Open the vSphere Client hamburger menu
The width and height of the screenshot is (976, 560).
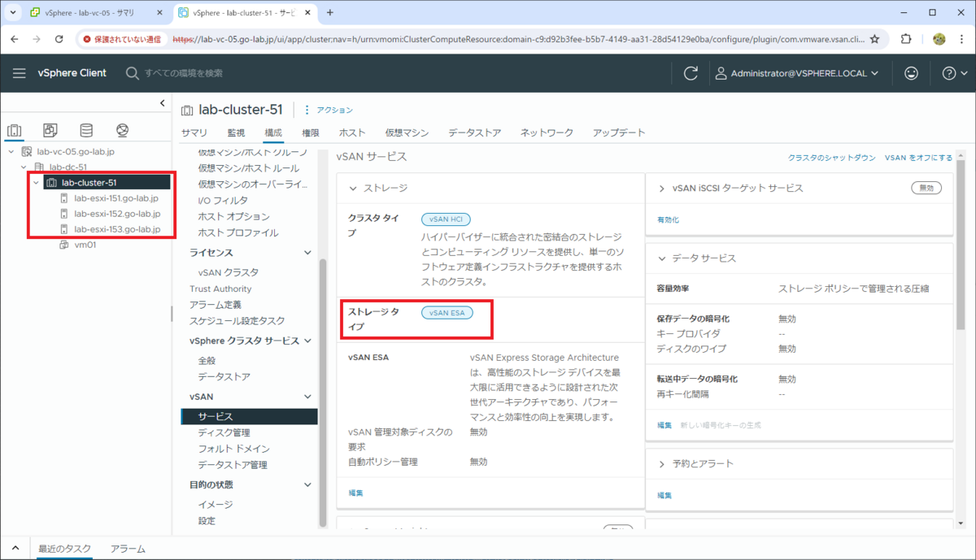[20, 73]
